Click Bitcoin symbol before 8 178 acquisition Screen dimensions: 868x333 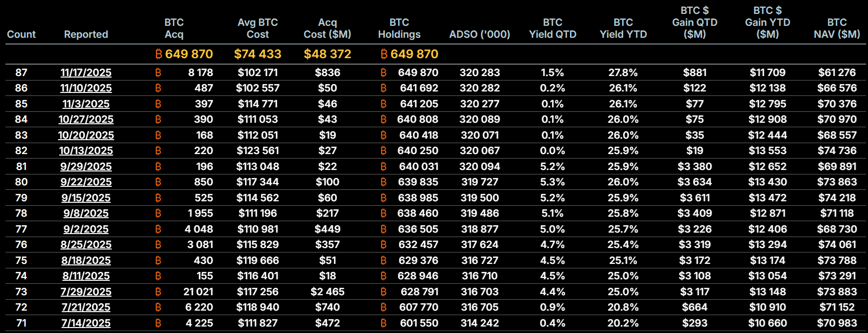click(x=158, y=73)
